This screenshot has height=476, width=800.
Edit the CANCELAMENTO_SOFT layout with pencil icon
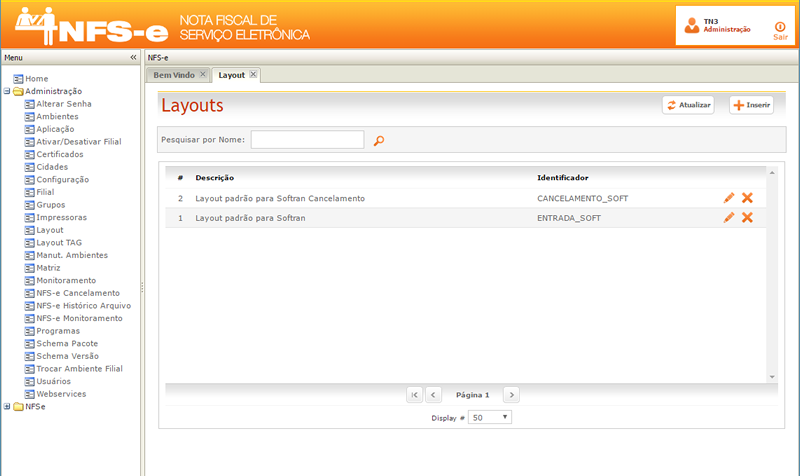729,198
